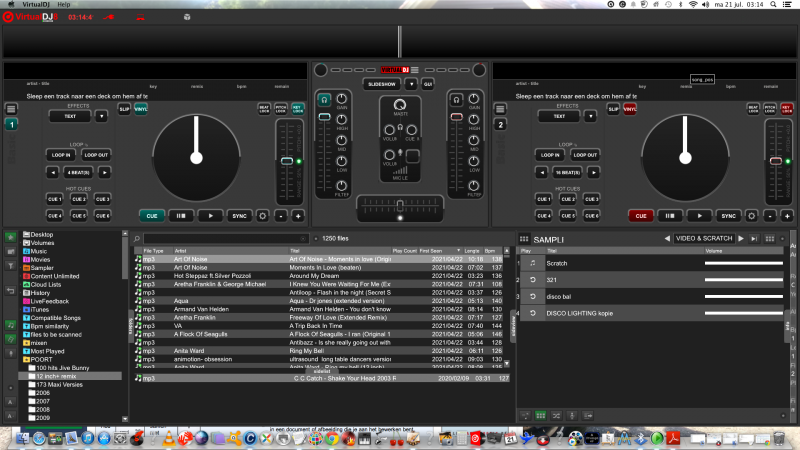Click SYNC on deck 1

coord(239,216)
